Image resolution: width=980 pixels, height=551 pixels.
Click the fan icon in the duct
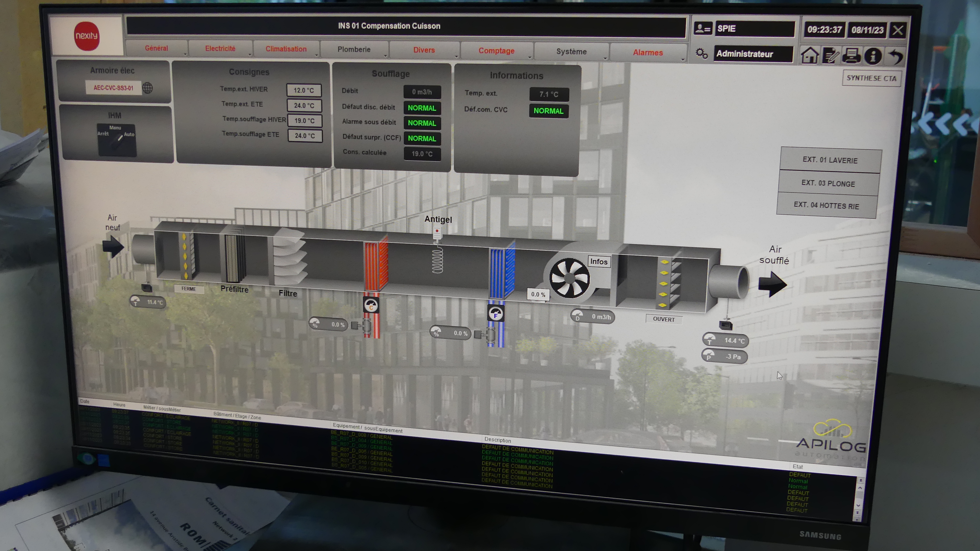click(x=570, y=278)
